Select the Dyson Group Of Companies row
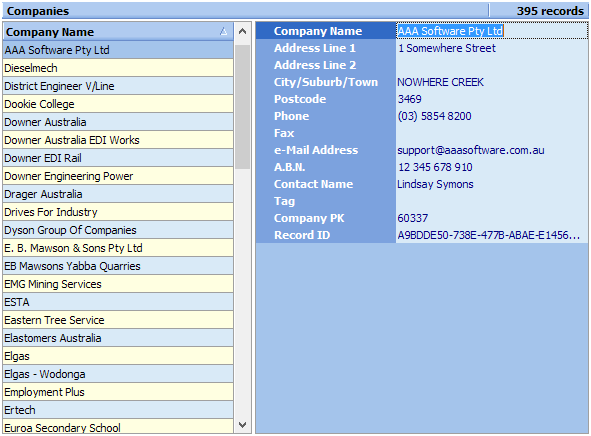591x436 pixels. pos(118,230)
